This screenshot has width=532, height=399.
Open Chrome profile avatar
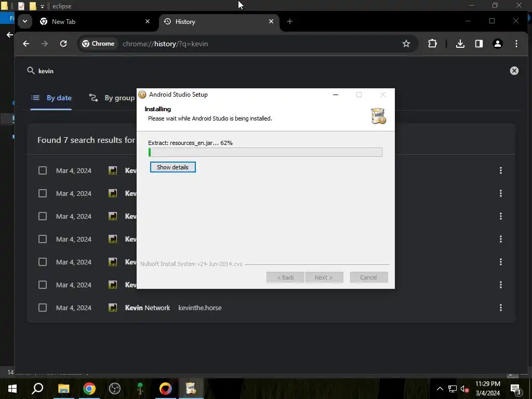497,44
